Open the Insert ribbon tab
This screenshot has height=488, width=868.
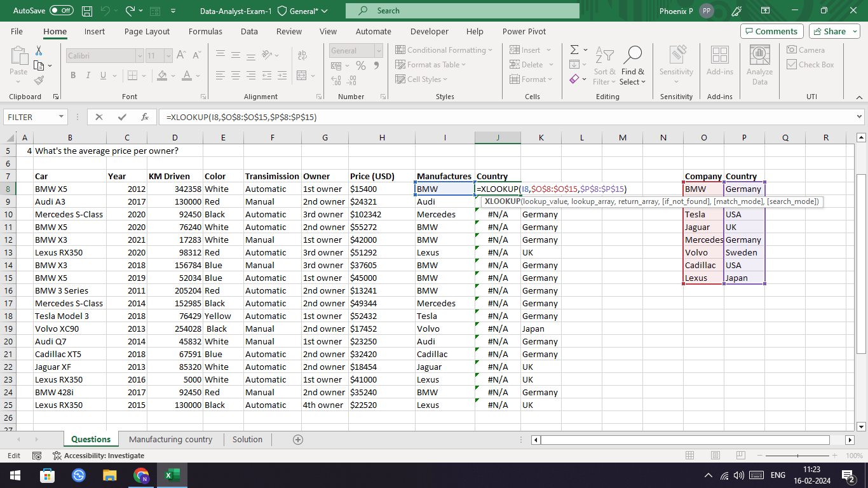click(x=95, y=31)
